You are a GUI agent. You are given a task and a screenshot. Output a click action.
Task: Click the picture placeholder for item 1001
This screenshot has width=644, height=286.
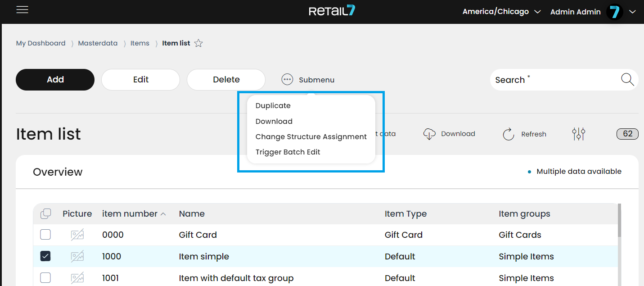click(77, 278)
